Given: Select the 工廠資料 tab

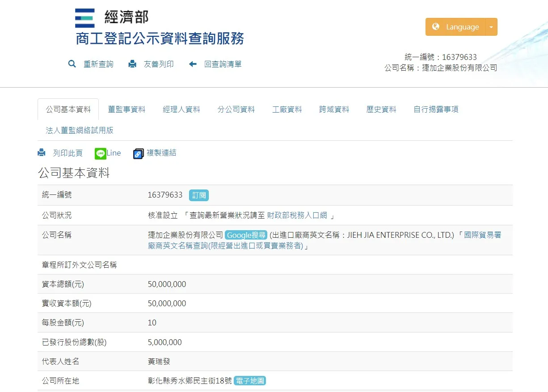Looking at the screenshot, I should [287, 109].
